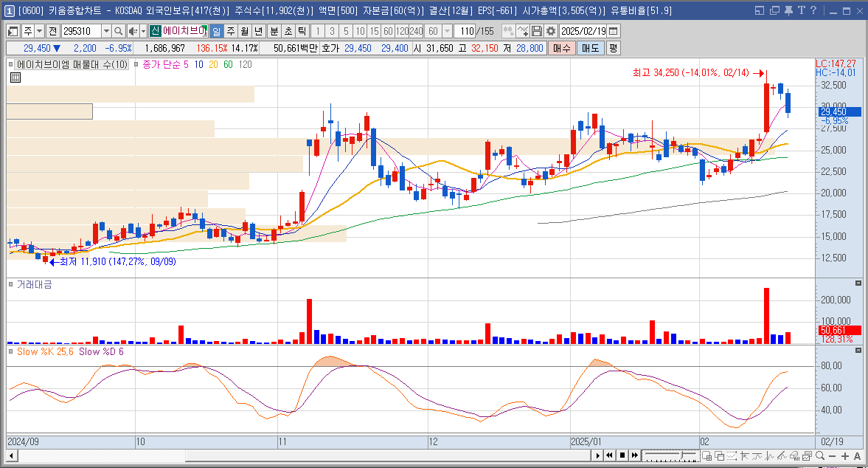Click the fast-forward double-arrow button at bottom
This screenshot has width=868, height=468.
coord(635,455)
